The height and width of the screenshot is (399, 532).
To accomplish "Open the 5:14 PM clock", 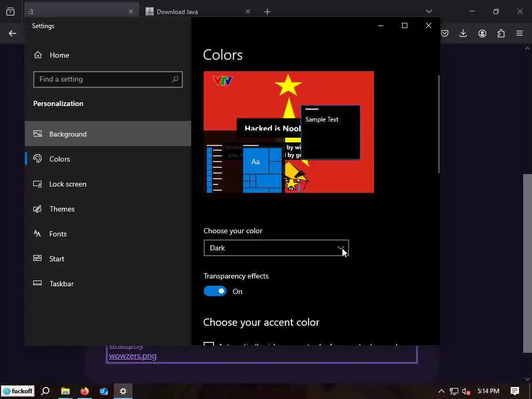I will point(488,391).
